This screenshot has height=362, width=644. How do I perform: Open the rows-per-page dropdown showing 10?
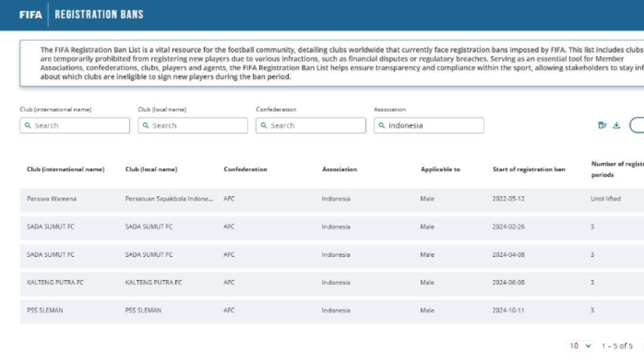coord(580,346)
